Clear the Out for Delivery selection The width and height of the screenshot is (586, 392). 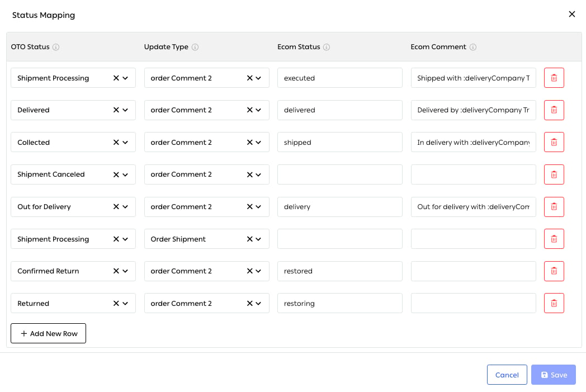pyautogui.click(x=116, y=207)
